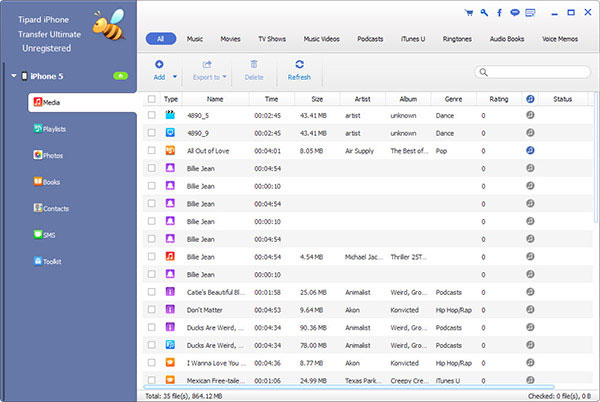
Task: Click the sync icon on 4890_5 row
Action: coord(530,115)
